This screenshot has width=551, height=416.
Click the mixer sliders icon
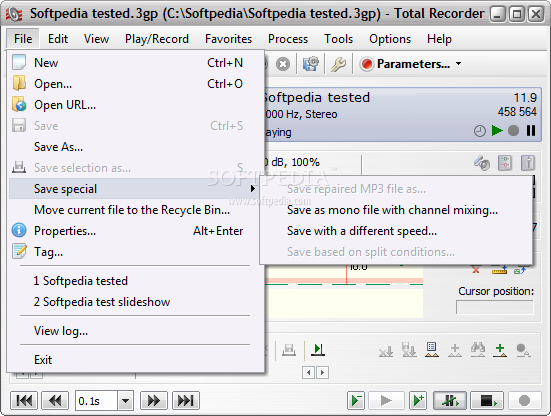tap(505, 163)
